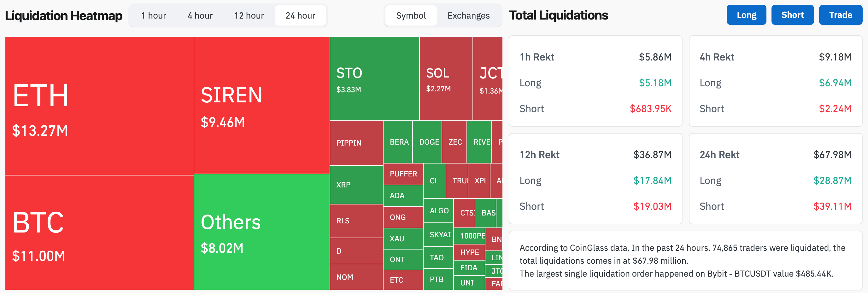Open the Trade button
The width and height of the screenshot is (868, 293).
[840, 15]
